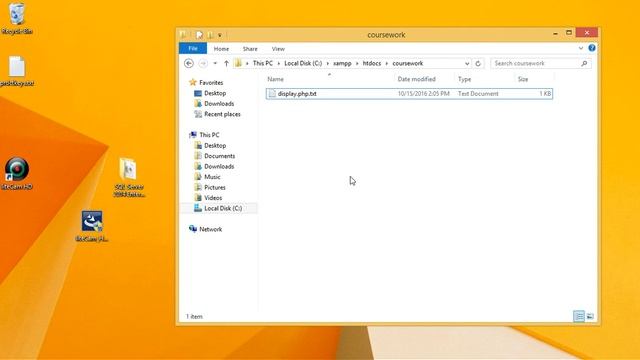Image resolution: width=640 pixels, height=360 pixels.
Task: Click the 10/15/2016 2:05 PM date cell
Action: pyautogui.click(x=423, y=93)
